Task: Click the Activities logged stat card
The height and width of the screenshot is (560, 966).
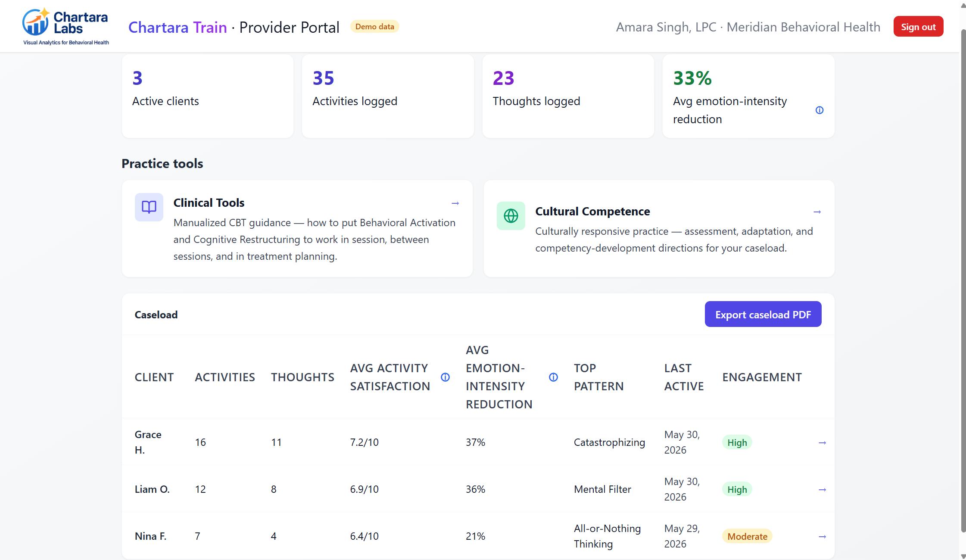Action: pos(388,96)
